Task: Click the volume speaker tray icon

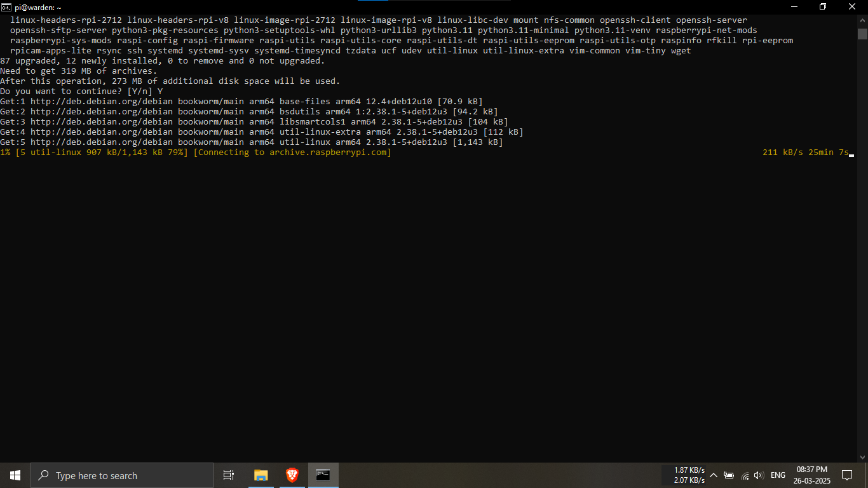Action: click(x=759, y=475)
